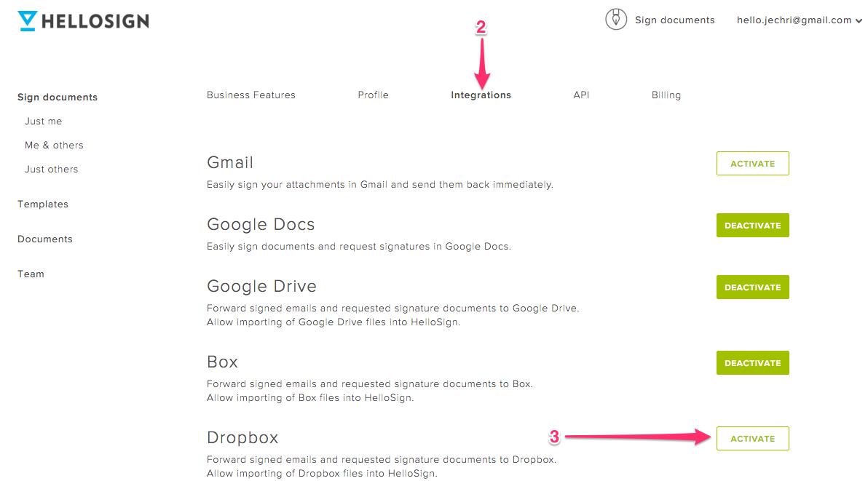Deactivate the Box integration
This screenshot has height=481, width=868.
point(752,363)
